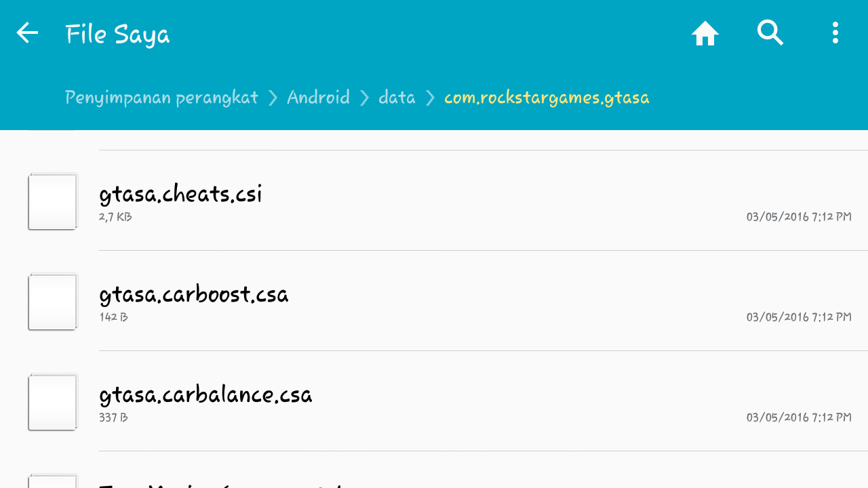Click the 142 B size label
868x488 pixels.
[x=113, y=317]
